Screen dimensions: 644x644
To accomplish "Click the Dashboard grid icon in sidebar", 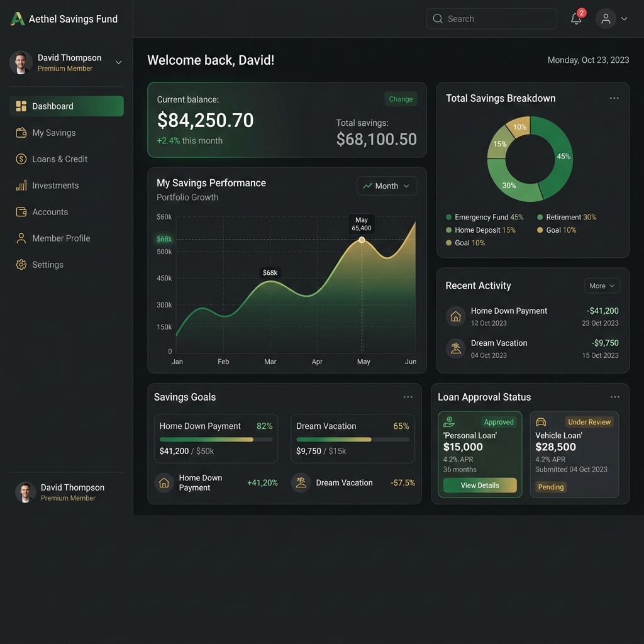I will click(x=21, y=106).
